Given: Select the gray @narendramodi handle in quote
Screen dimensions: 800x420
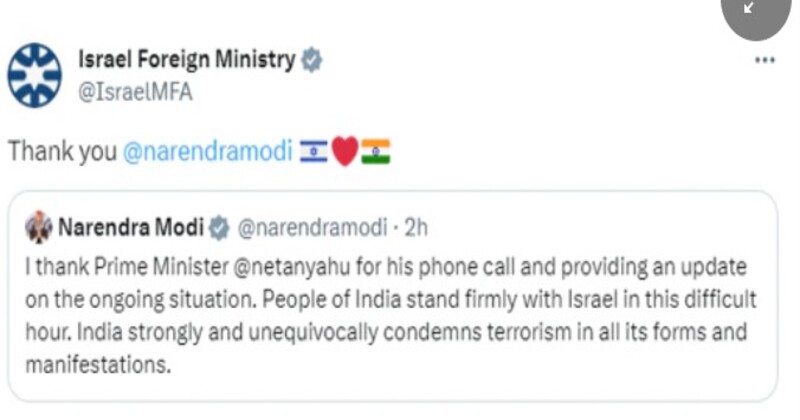Looking at the screenshot, I should [311, 228].
